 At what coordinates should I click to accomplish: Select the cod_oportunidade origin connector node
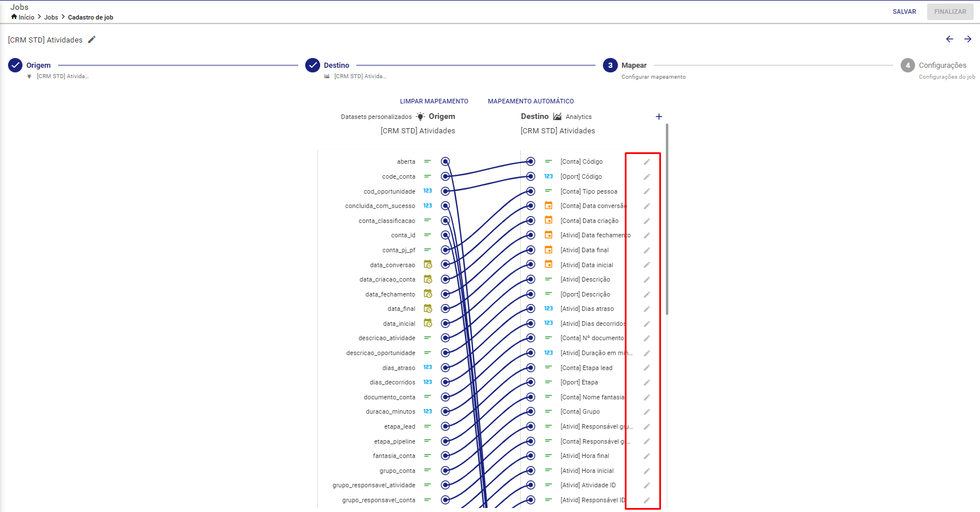click(445, 191)
